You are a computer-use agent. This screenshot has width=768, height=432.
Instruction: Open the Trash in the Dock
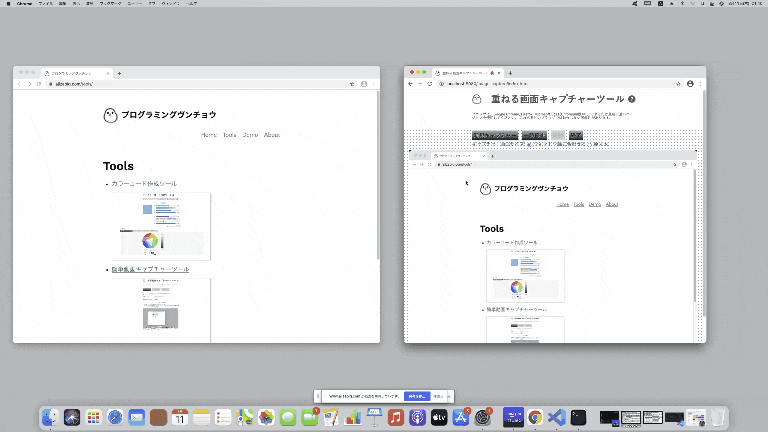click(x=718, y=417)
